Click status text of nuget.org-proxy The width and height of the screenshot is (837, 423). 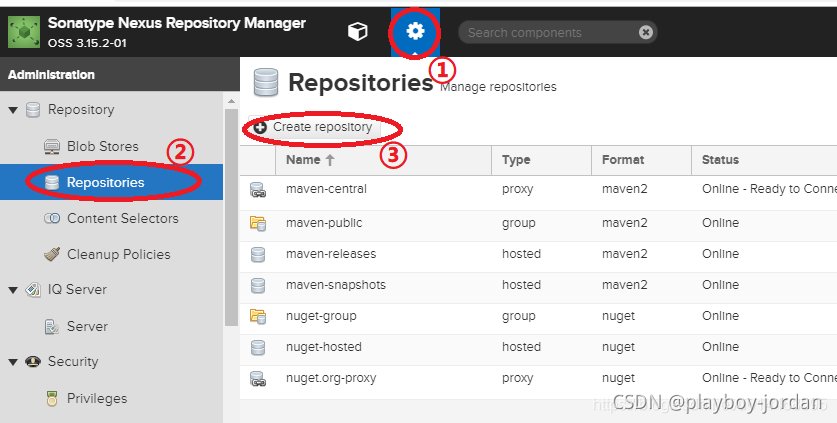(769, 378)
